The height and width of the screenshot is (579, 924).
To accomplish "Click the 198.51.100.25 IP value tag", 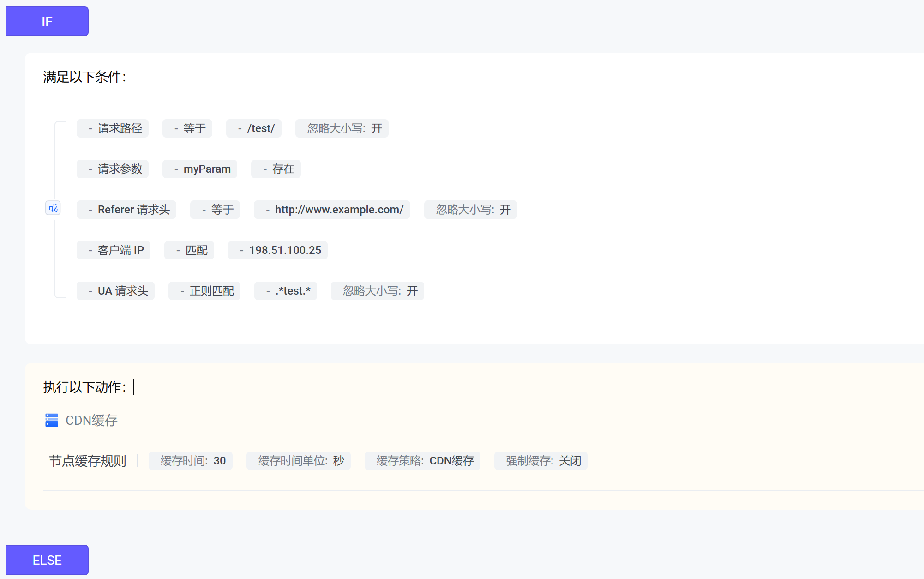I will click(278, 250).
